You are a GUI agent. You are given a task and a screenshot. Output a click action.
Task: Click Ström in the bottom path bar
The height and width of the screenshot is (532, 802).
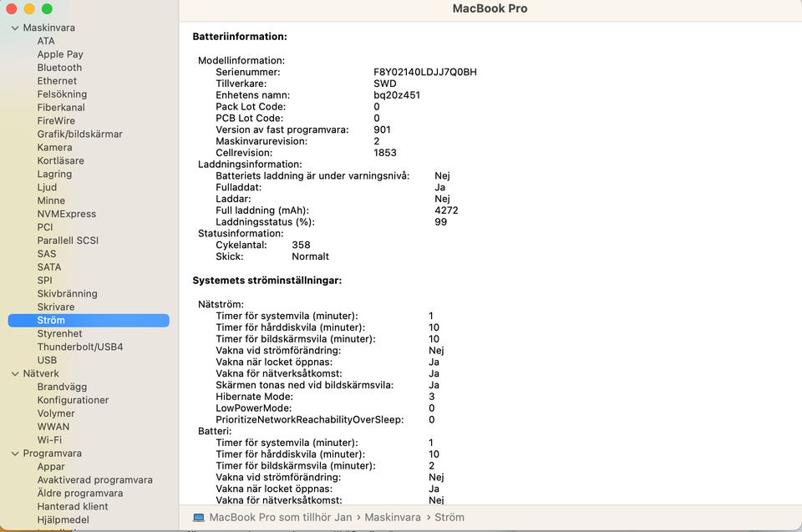coord(449,517)
